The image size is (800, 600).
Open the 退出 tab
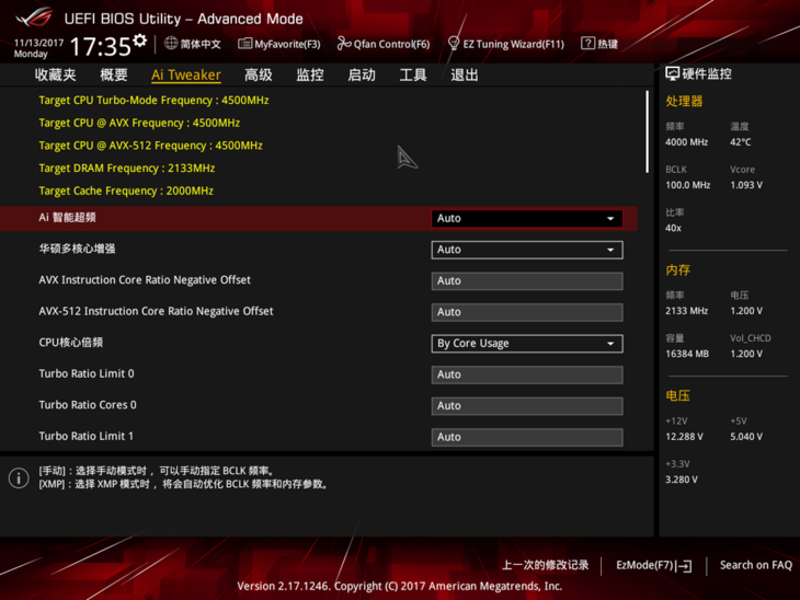click(464, 75)
